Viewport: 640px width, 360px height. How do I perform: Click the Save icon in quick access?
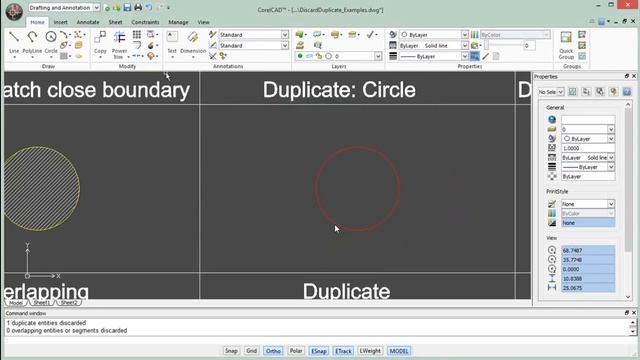[x=127, y=8]
